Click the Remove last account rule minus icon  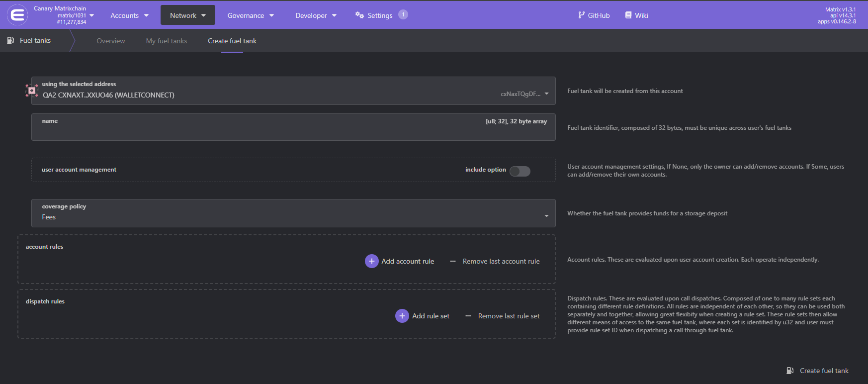(453, 261)
